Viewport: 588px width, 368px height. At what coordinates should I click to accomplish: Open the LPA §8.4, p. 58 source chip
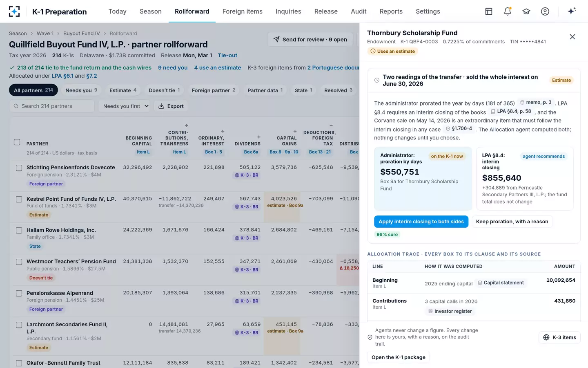(x=511, y=111)
